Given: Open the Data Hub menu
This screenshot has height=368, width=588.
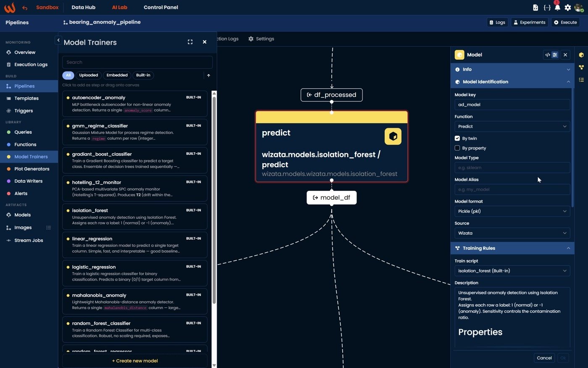Looking at the screenshot, I should tap(83, 8).
